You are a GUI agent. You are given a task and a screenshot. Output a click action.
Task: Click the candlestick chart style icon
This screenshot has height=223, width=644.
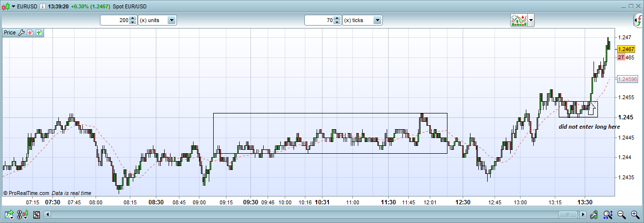point(5,6)
